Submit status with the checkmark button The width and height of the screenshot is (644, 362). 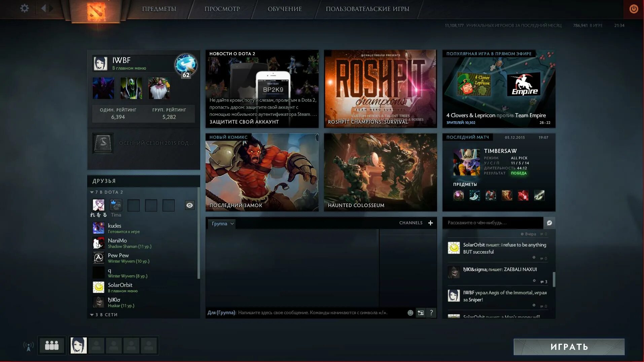(549, 223)
